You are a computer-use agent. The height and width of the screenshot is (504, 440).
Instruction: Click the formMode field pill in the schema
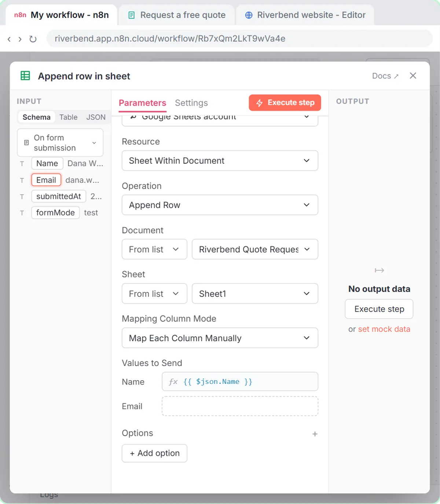click(x=55, y=213)
